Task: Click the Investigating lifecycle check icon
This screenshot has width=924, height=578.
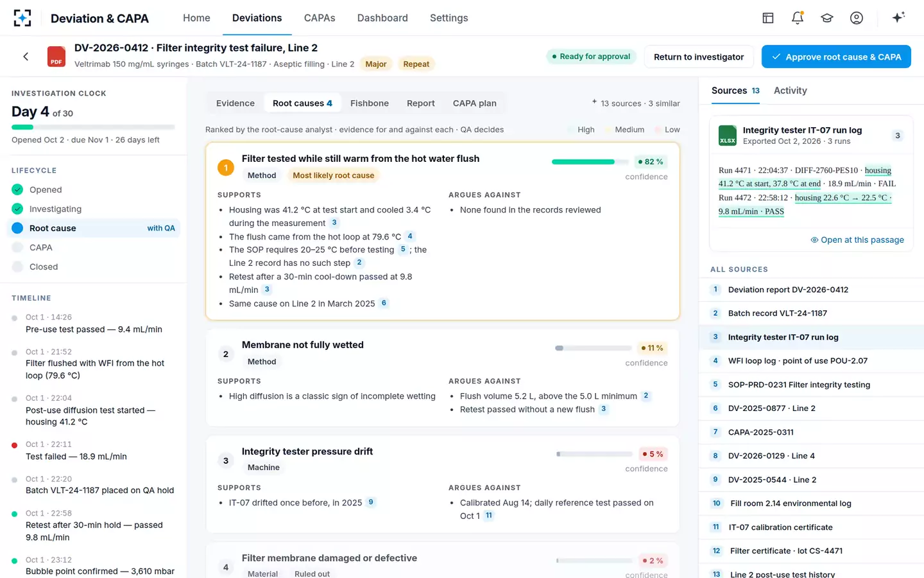Action: 17,209
